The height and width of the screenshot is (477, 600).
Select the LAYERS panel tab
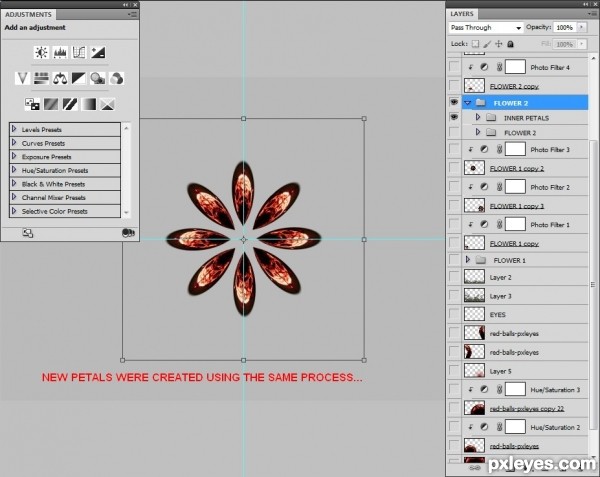point(462,14)
